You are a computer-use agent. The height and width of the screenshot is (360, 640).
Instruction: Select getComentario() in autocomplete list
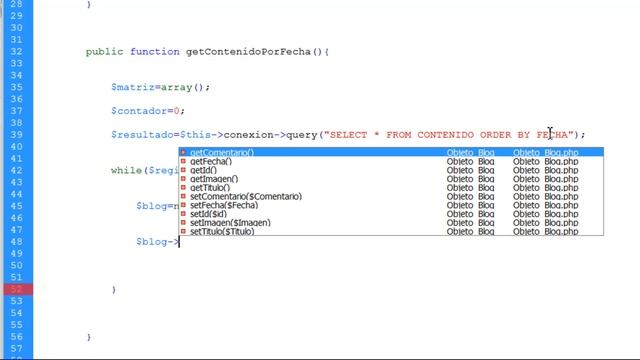click(x=391, y=152)
